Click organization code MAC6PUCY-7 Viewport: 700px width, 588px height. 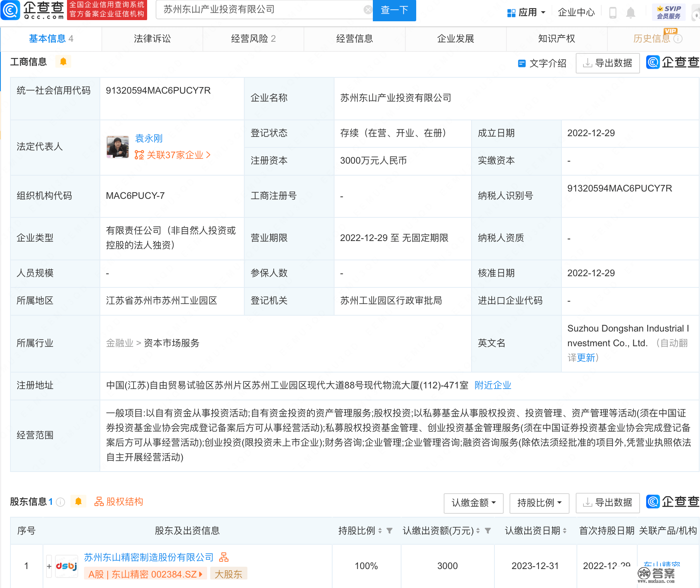click(135, 196)
